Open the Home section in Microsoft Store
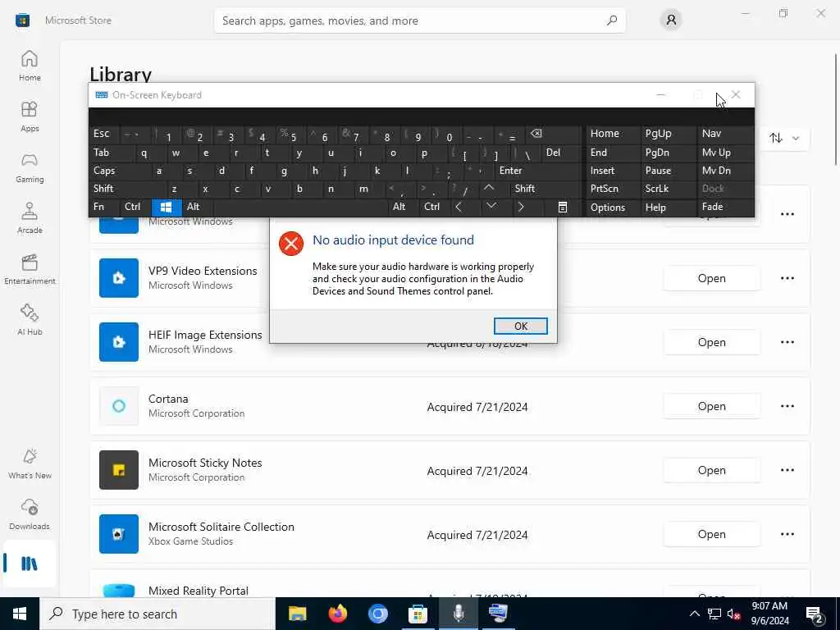Screen dimensions: 840x630 click(x=30, y=66)
